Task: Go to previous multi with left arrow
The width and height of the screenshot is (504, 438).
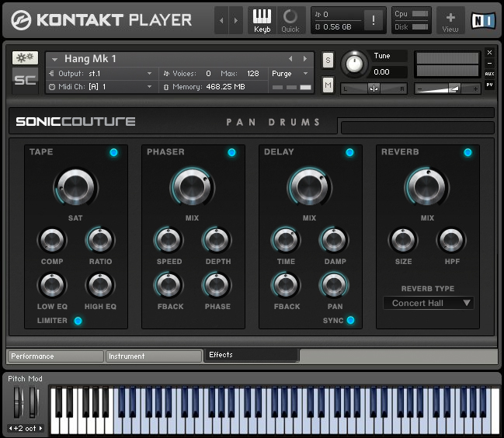Action: point(221,20)
